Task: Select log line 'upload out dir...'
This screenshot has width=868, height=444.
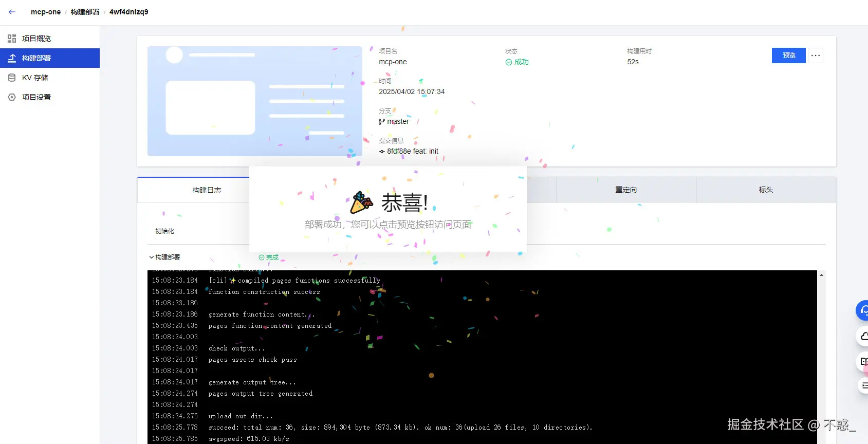Action: [241, 416]
